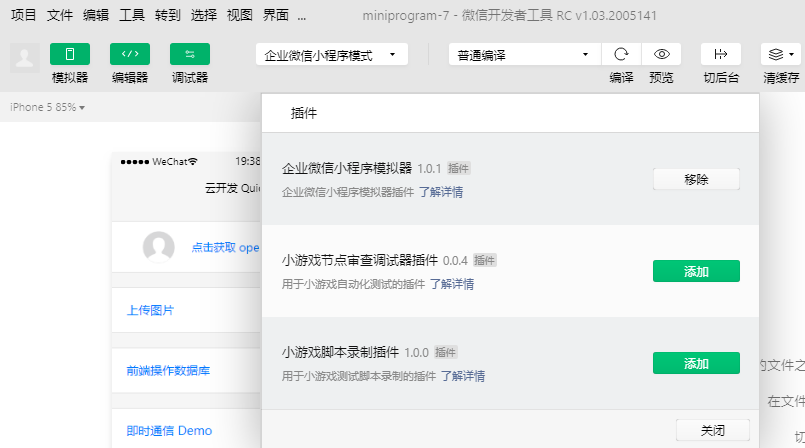805x448 pixels.
Task: Show more menus via the ellipsis
Action: coord(302,16)
